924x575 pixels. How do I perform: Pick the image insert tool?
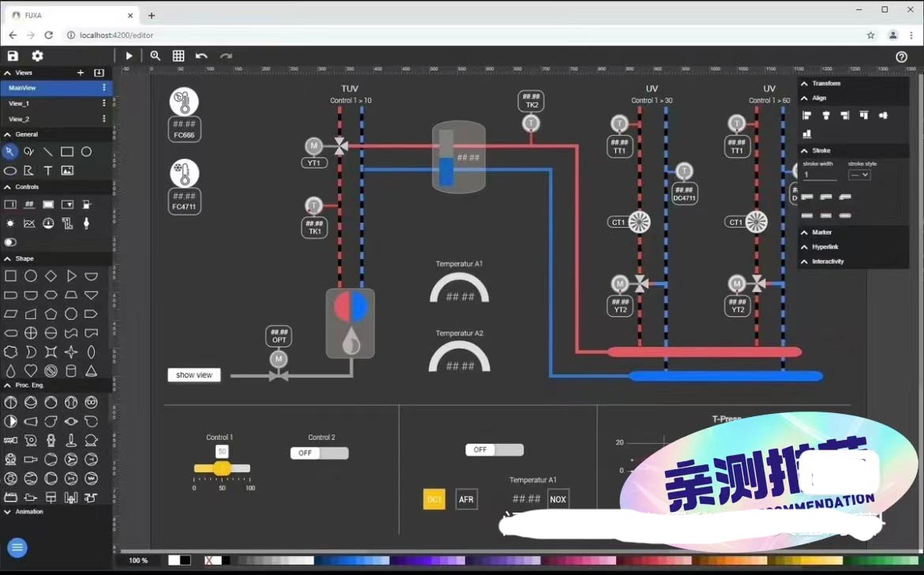click(x=67, y=171)
